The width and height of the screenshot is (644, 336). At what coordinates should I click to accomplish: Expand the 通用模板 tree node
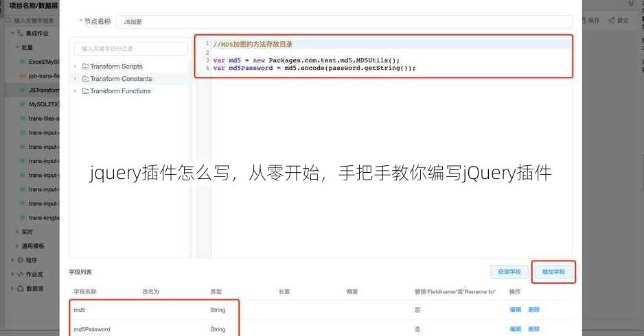(17, 245)
